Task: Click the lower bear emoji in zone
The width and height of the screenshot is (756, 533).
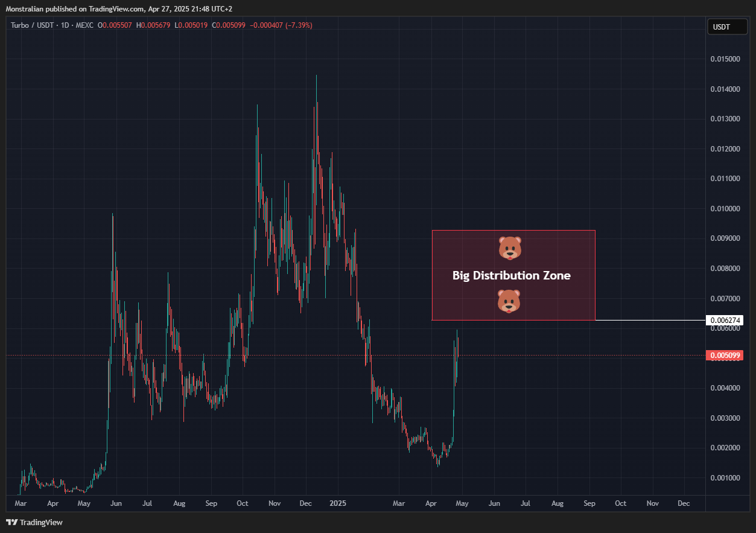Action: tap(509, 301)
